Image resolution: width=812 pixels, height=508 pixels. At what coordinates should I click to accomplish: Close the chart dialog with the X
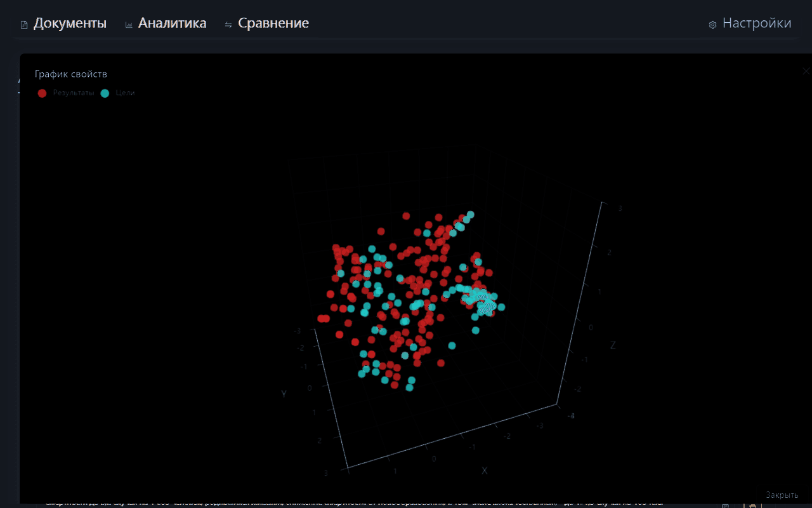tap(806, 71)
